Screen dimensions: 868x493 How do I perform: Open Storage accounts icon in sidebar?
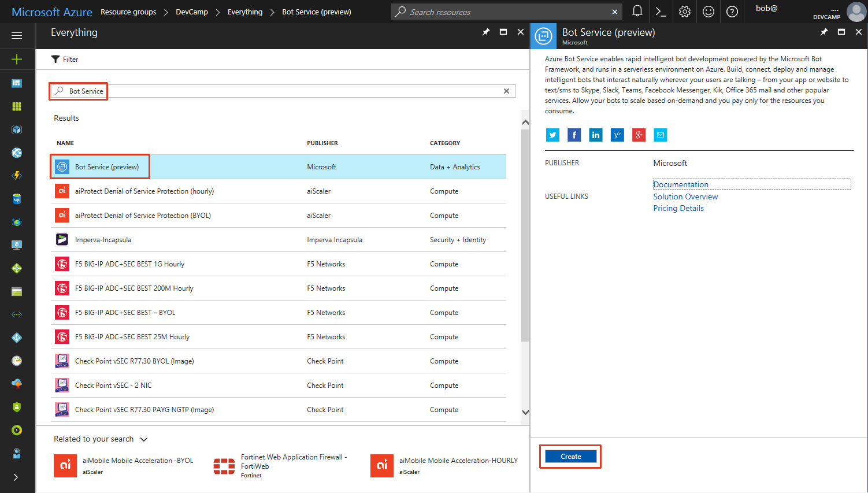(x=17, y=291)
